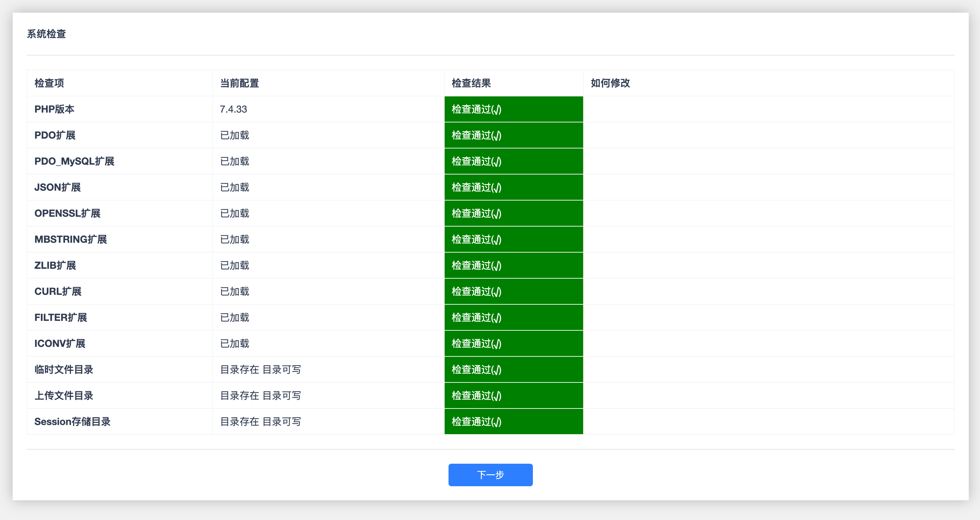The height and width of the screenshot is (520, 980).
Task: Select the PHP版本 row label
Action: coord(54,109)
